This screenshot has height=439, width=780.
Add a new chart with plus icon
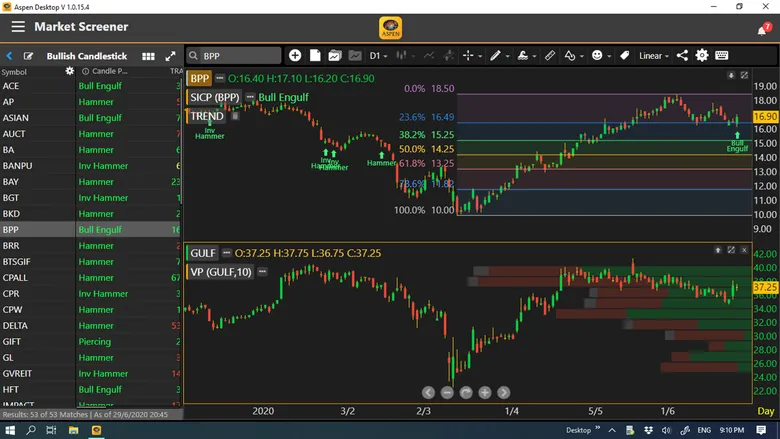(x=295, y=56)
